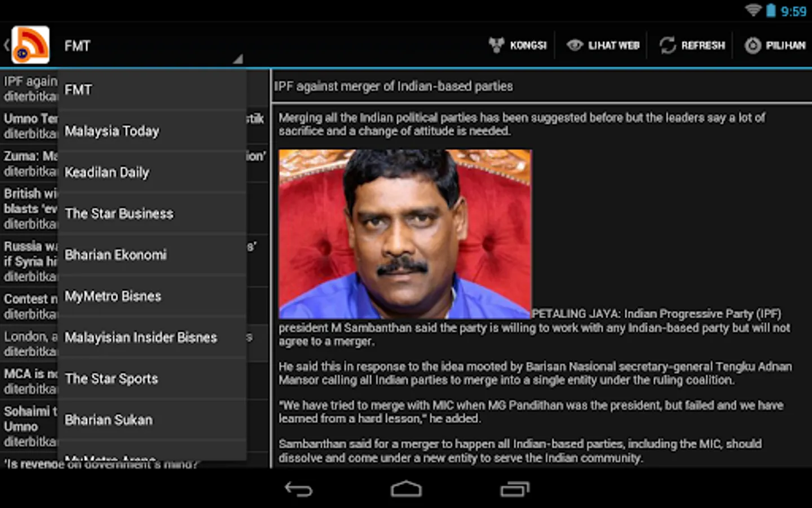The height and width of the screenshot is (508, 812).
Task: Tap Android back navigation button
Action: click(298, 489)
